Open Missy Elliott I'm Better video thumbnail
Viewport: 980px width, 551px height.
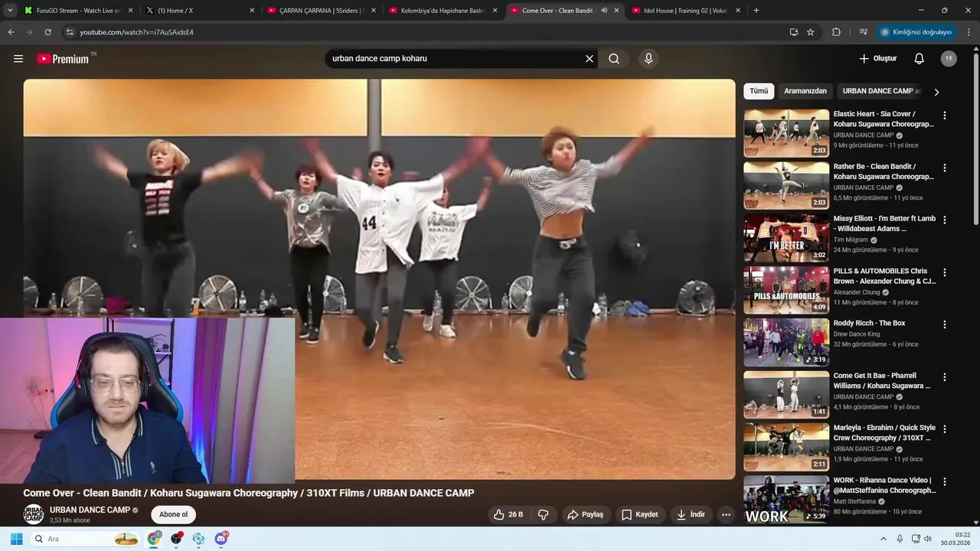pyautogui.click(x=786, y=238)
